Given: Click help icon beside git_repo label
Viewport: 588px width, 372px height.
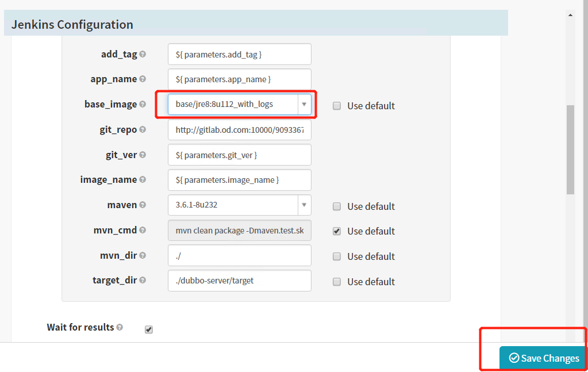Looking at the screenshot, I should tap(143, 130).
